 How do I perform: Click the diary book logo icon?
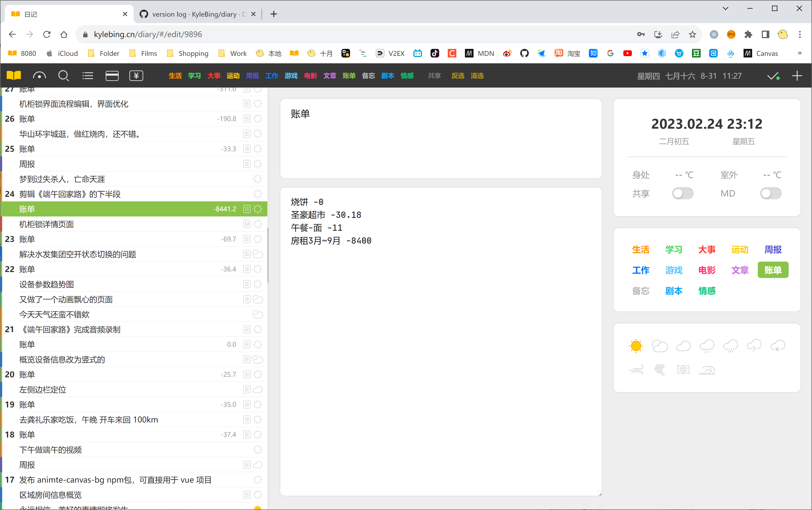[x=13, y=75]
